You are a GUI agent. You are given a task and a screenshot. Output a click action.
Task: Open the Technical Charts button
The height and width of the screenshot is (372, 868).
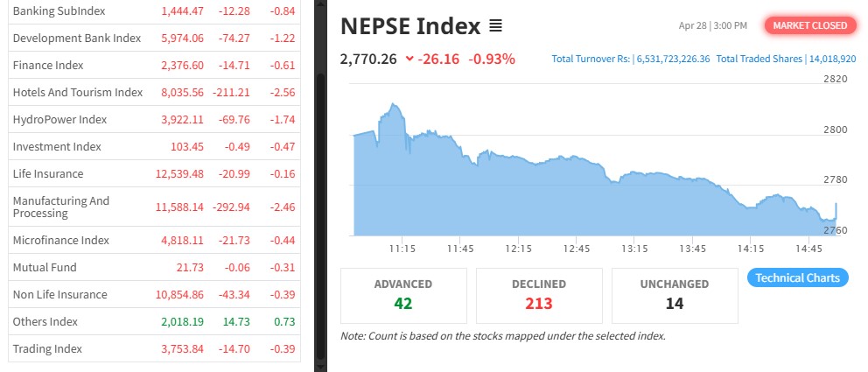coord(797,278)
